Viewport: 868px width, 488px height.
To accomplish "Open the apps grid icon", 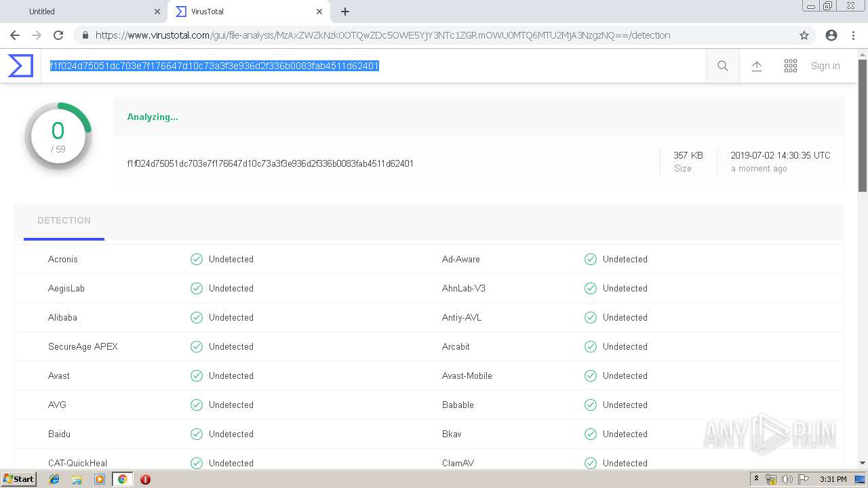I will pyautogui.click(x=791, y=66).
